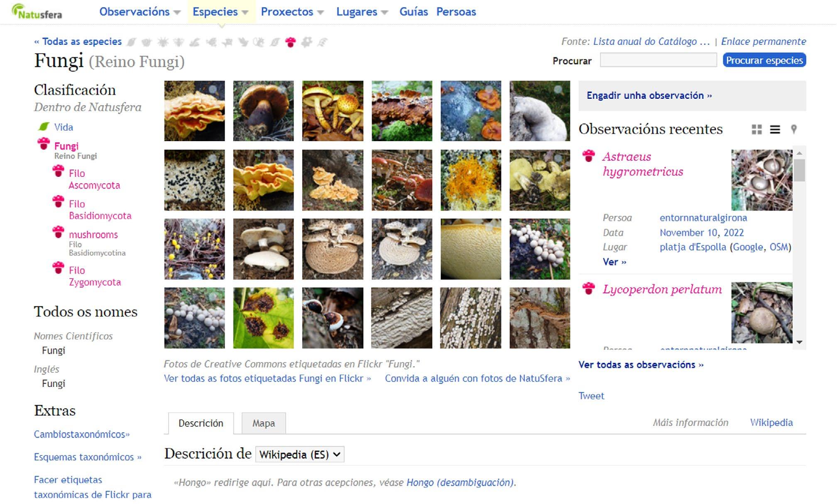The height and width of the screenshot is (504, 837).
Task: Click the Procurar species search field
Action: click(658, 60)
